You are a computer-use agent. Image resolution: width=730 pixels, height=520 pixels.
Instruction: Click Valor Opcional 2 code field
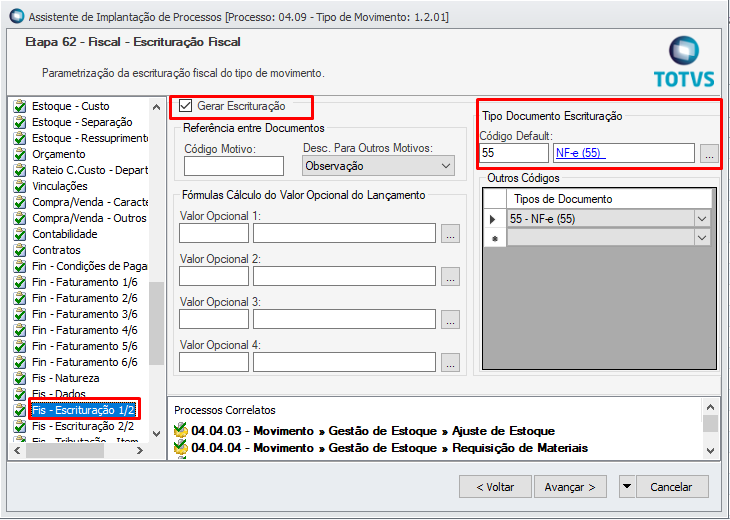tap(214, 276)
